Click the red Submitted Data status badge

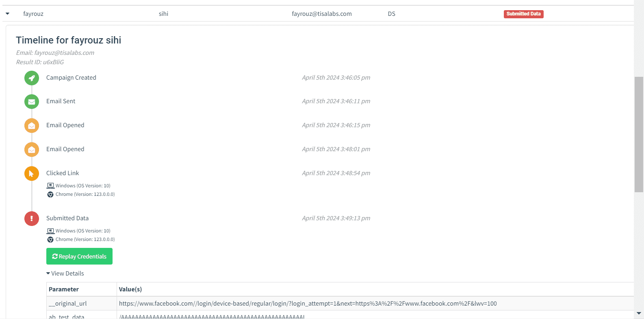point(523,14)
